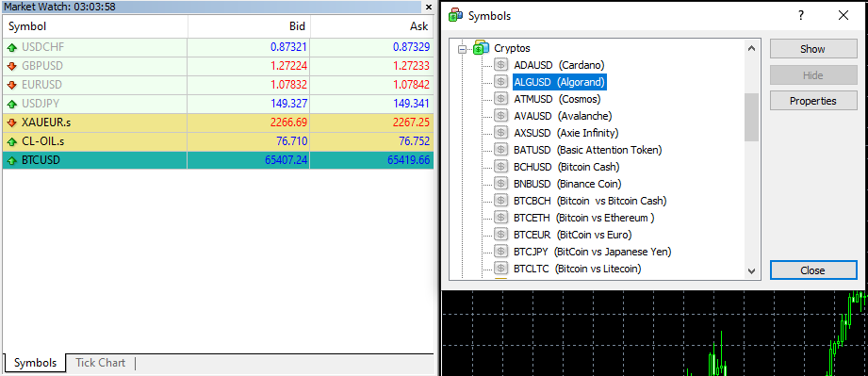Click the symbol list scroll up arrow
This screenshot has height=376, width=868.
[751, 49]
